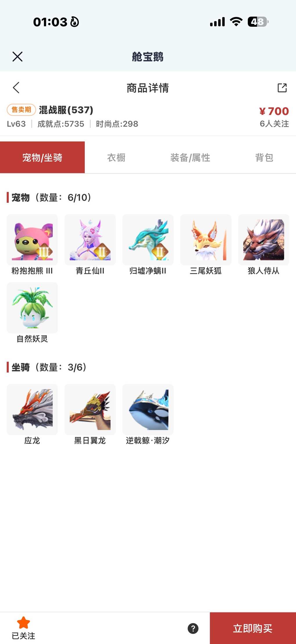Select the 宠物/坐骑 tab

tap(42, 158)
